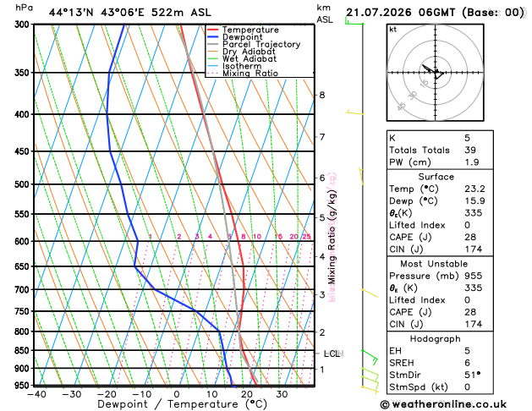Image resolution: width=532 pixels, height=411 pixels.
Task: Click the Totals Totals value 39
Action: click(x=470, y=151)
